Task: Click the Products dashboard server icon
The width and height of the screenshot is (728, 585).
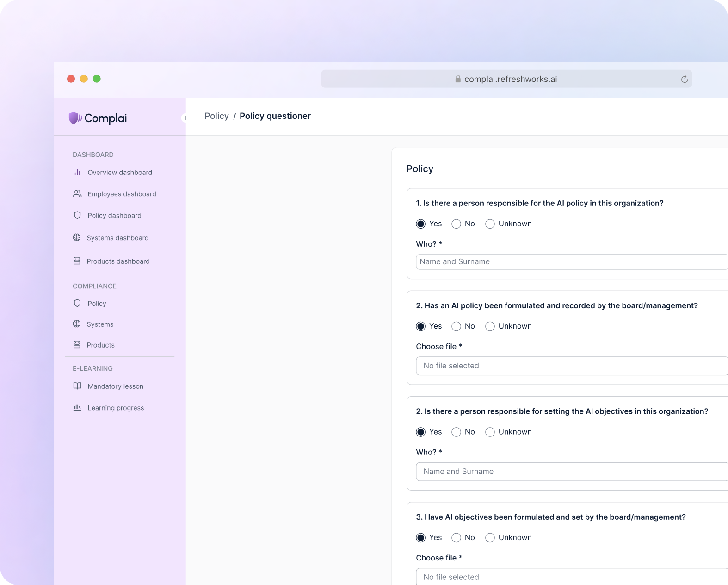Action: (x=77, y=261)
